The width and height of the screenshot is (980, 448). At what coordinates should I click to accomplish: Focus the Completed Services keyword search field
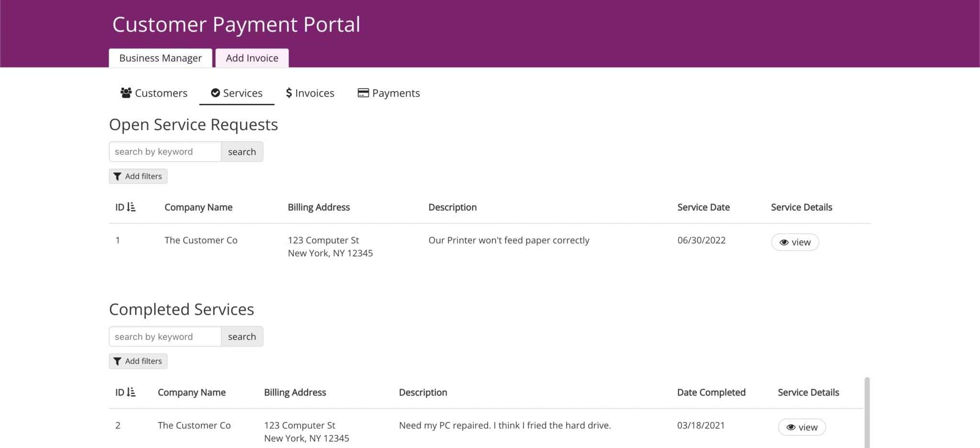pyautogui.click(x=165, y=337)
